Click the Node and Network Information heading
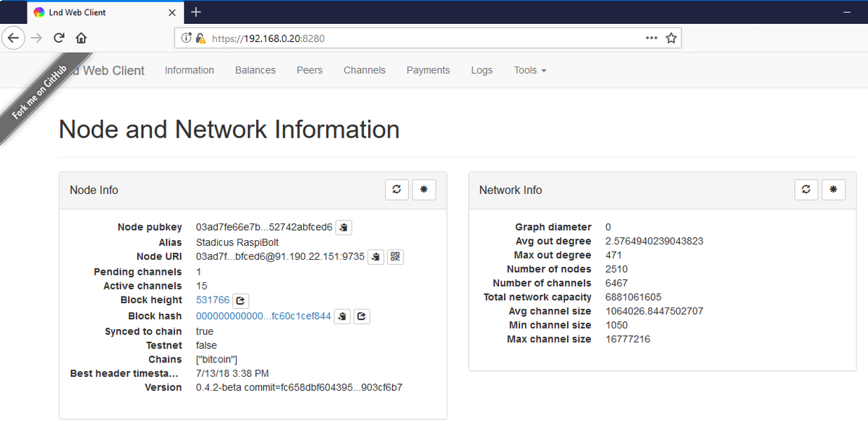 click(229, 130)
